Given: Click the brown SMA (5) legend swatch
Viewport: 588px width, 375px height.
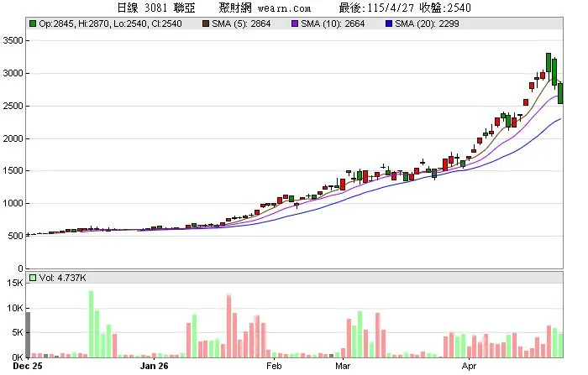Looking at the screenshot, I should coord(206,23).
